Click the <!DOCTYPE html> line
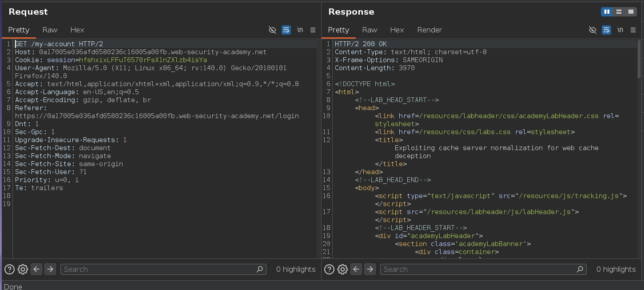The width and height of the screenshot is (644, 290). 365,84
